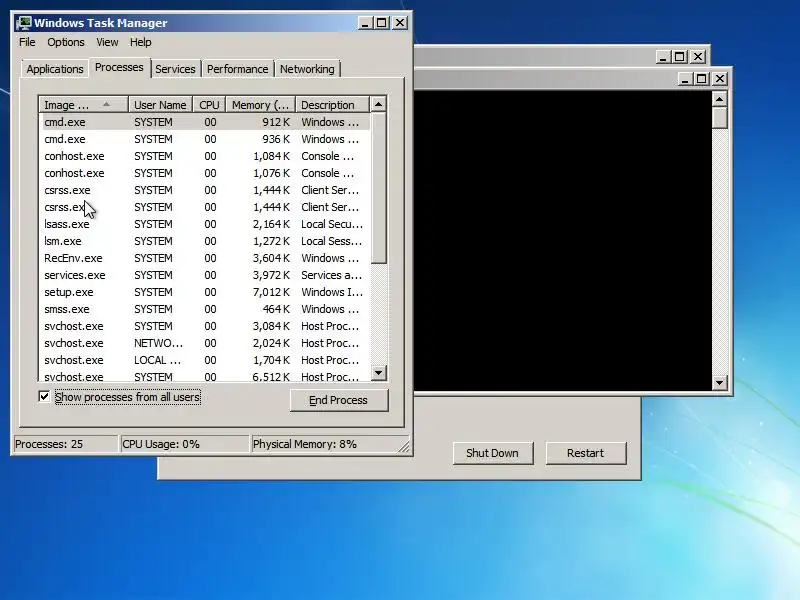The image size is (800, 600).
Task: Select the svchost.exe row with 3,084 K
Action: pos(204,326)
